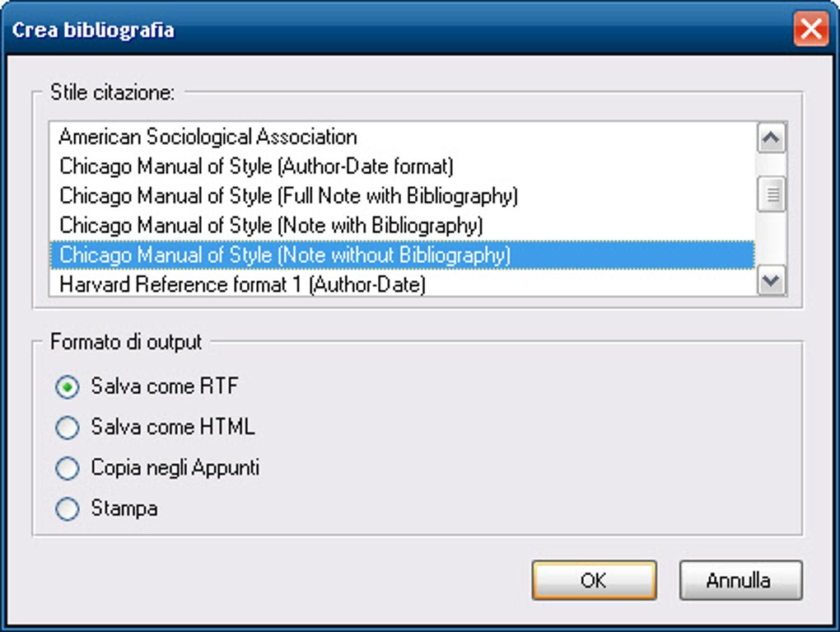Click the citation list scrollbar thumb

click(772, 195)
